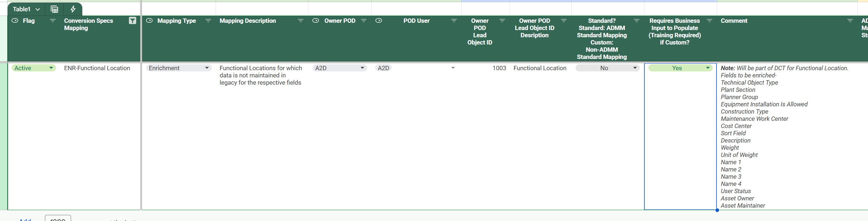Expand the Table1 name dropdown menu
This screenshot has width=868, height=221.
click(38, 9)
